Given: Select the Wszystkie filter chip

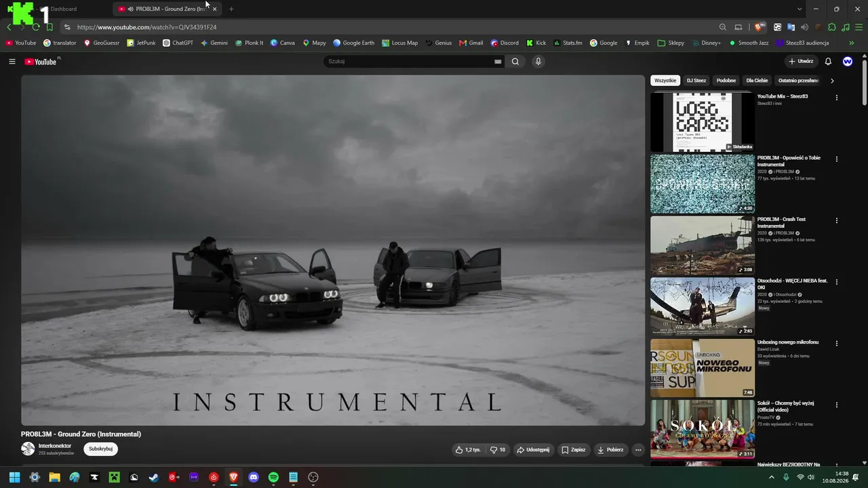Looking at the screenshot, I should coord(665,81).
